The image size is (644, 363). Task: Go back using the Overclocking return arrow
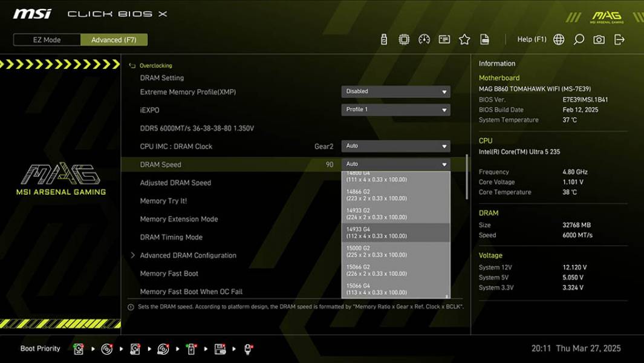pyautogui.click(x=132, y=65)
